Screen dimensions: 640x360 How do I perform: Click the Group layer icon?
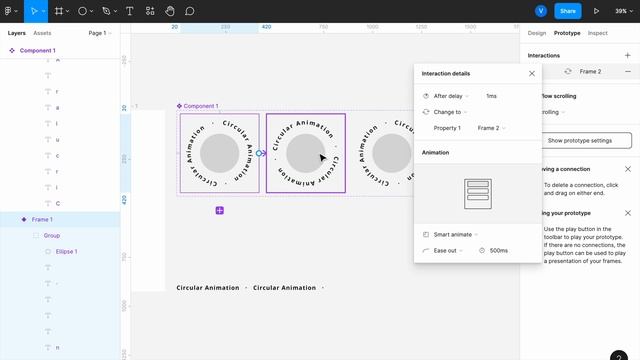tap(36, 236)
